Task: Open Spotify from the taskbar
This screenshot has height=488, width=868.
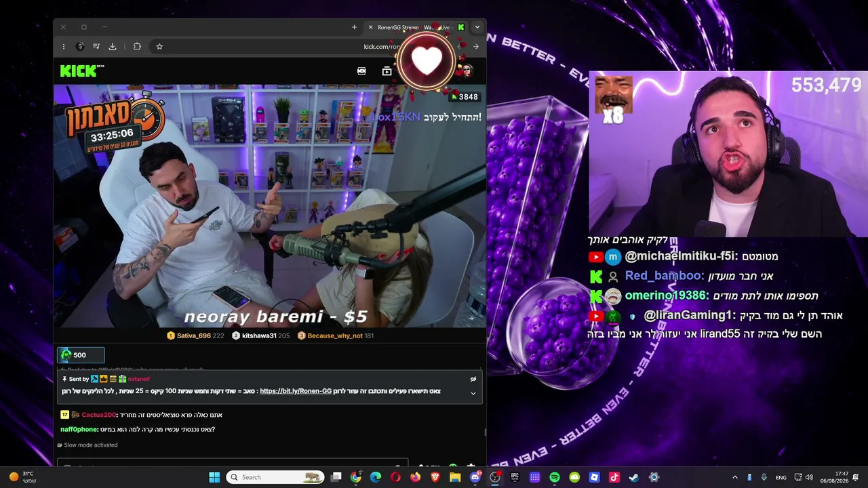Action: tap(555, 477)
